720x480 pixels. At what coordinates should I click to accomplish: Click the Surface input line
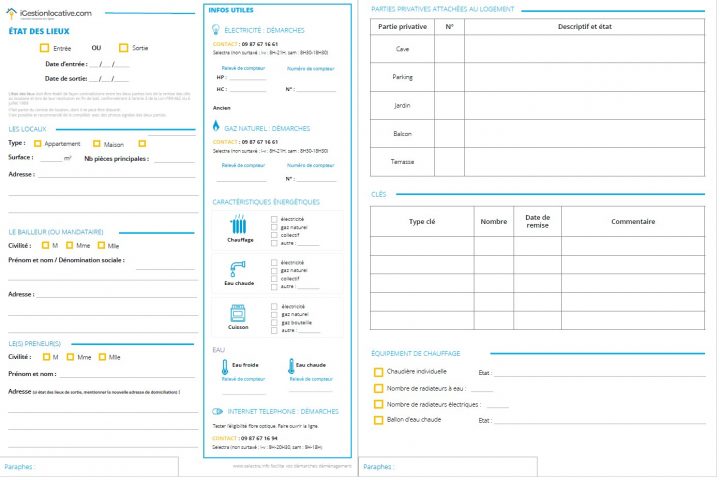click(x=50, y=159)
